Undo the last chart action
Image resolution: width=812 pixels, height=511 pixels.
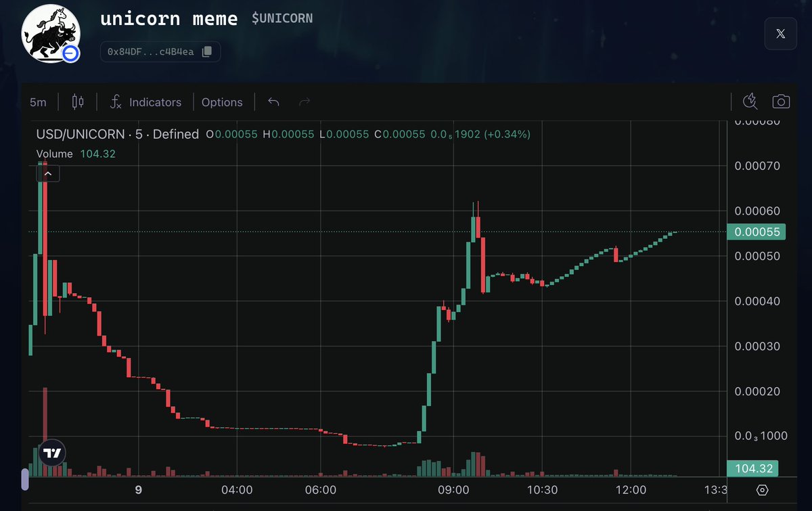click(273, 102)
